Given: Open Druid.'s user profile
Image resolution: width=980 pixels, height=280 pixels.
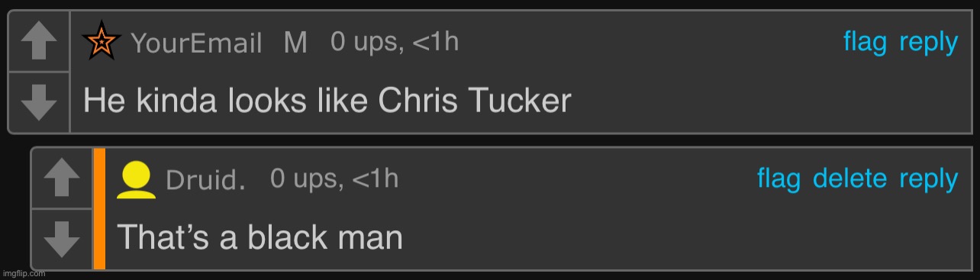Looking at the screenshot, I should click(205, 181).
